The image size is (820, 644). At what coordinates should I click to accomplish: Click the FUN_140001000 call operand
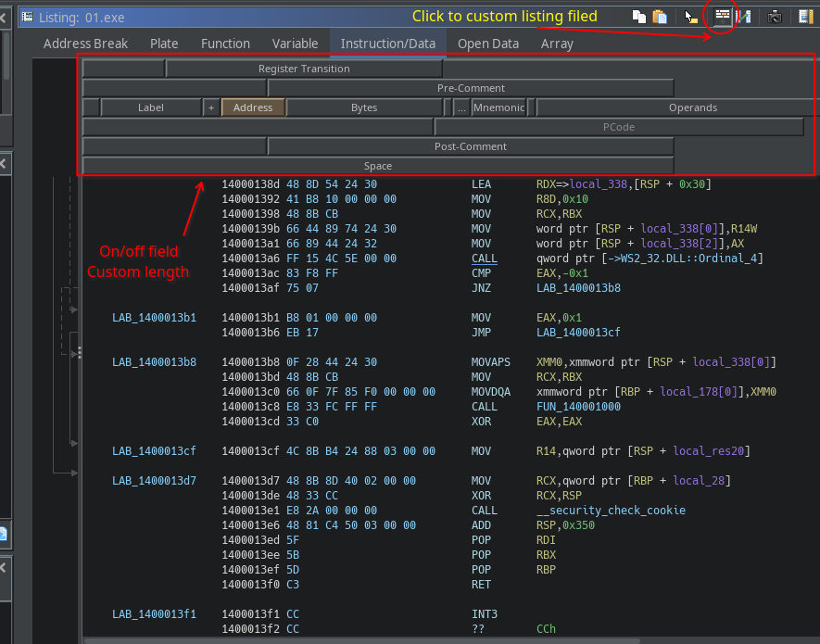pos(578,407)
